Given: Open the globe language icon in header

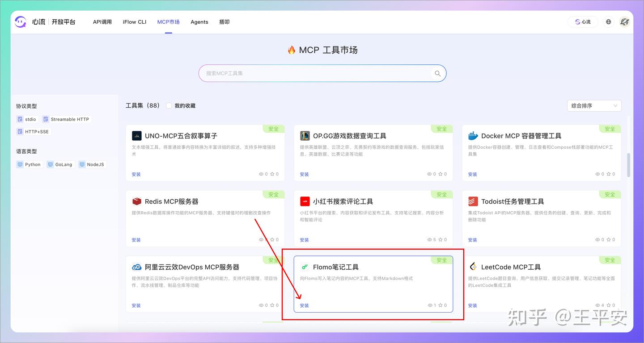Looking at the screenshot, I should [608, 21].
